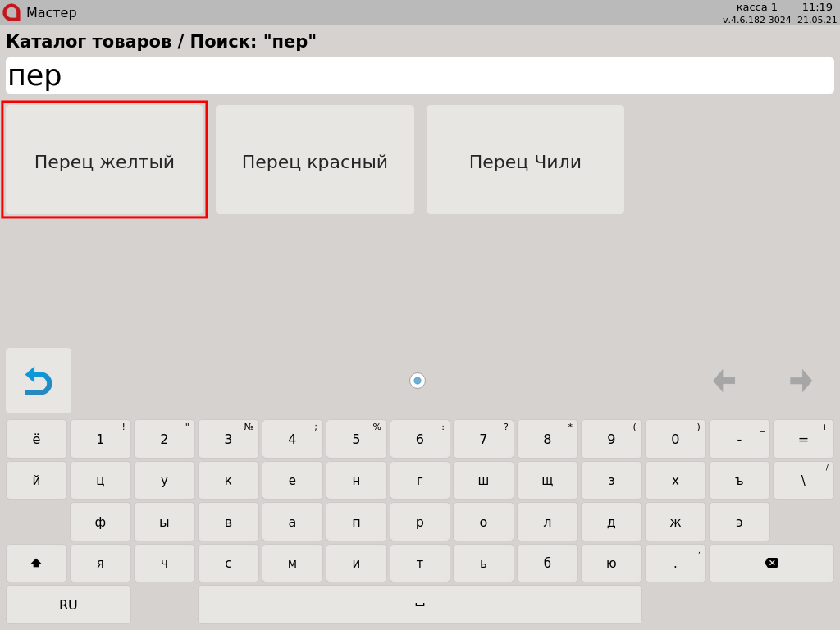This screenshot has height=630, width=840.
Task: Choose the Перец красный product tile
Action: click(x=315, y=160)
